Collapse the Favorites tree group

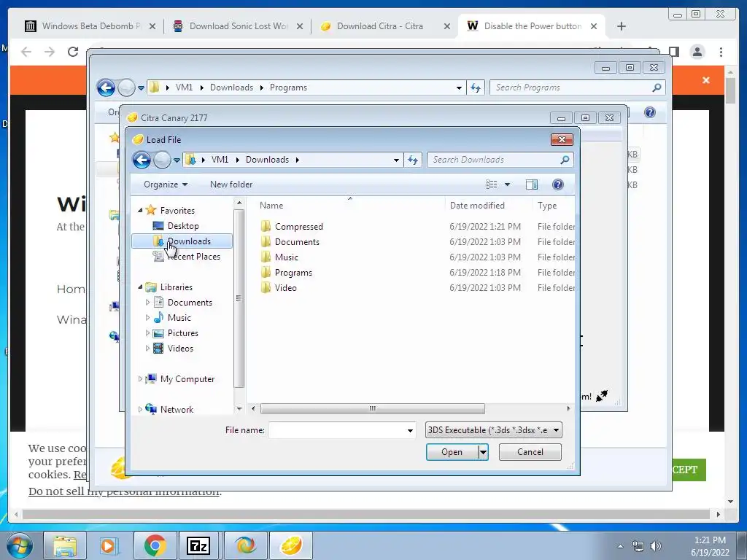[140, 210]
